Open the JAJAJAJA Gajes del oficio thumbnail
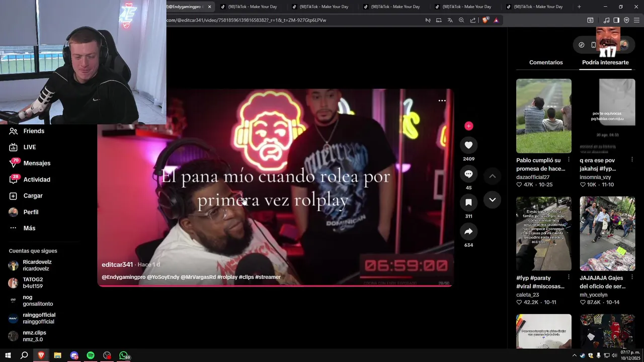Viewport: 644px width, 362px height. click(x=607, y=233)
